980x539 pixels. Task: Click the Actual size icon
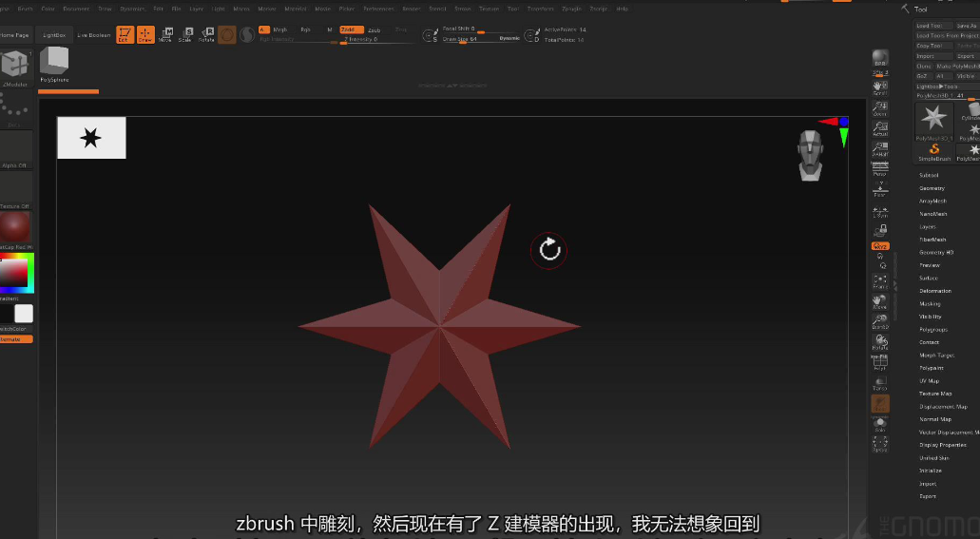pos(880,129)
